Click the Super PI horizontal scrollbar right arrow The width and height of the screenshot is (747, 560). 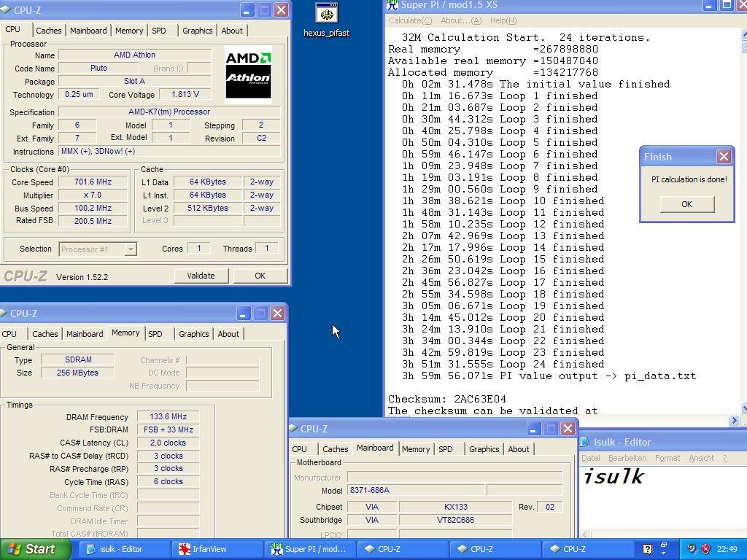tap(734, 421)
